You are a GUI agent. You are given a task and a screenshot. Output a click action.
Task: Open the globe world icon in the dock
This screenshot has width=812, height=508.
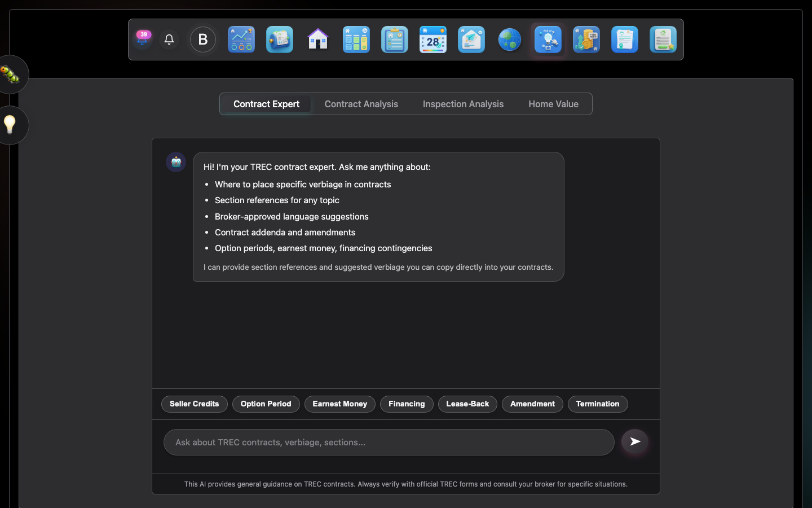510,40
